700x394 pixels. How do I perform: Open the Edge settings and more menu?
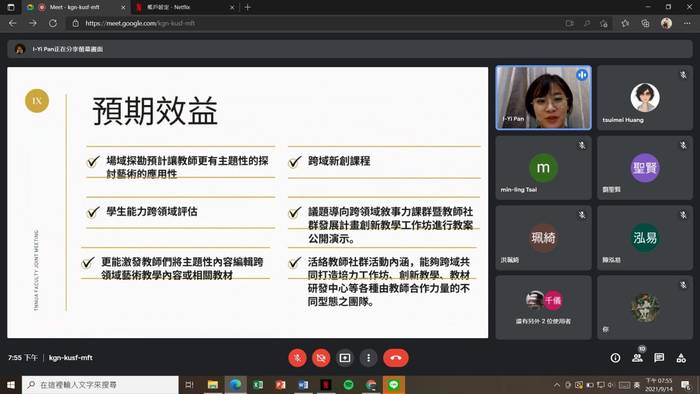(x=687, y=23)
